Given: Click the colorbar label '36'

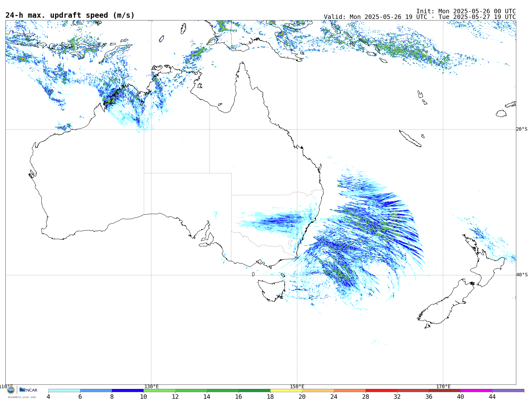Looking at the screenshot, I should pos(429,397).
